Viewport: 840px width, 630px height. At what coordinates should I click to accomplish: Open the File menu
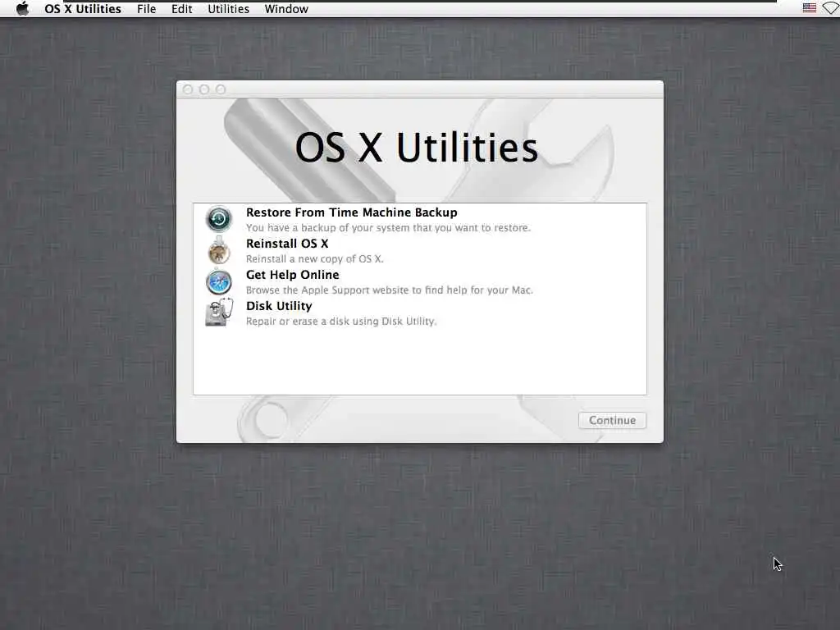(146, 9)
